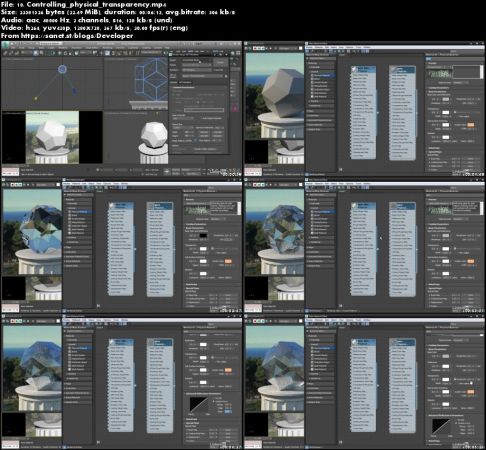
Task: Click the blue highlighted value field in fifth frame
Action: click(x=228, y=412)
